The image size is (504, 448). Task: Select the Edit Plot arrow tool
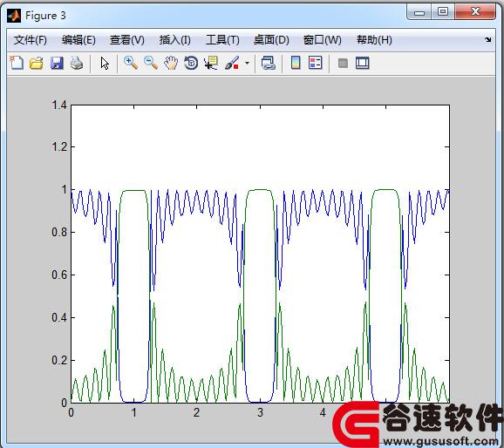click(105, 63)
